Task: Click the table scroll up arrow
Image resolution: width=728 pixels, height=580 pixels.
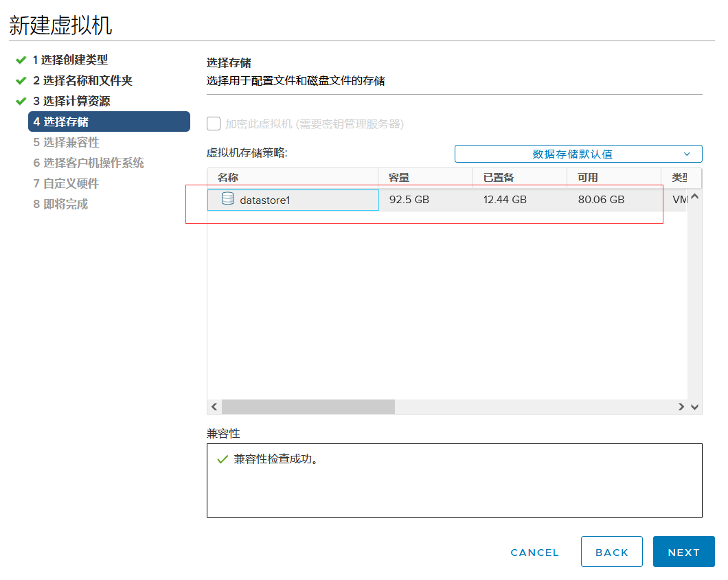Action: [x=694, y=196]
